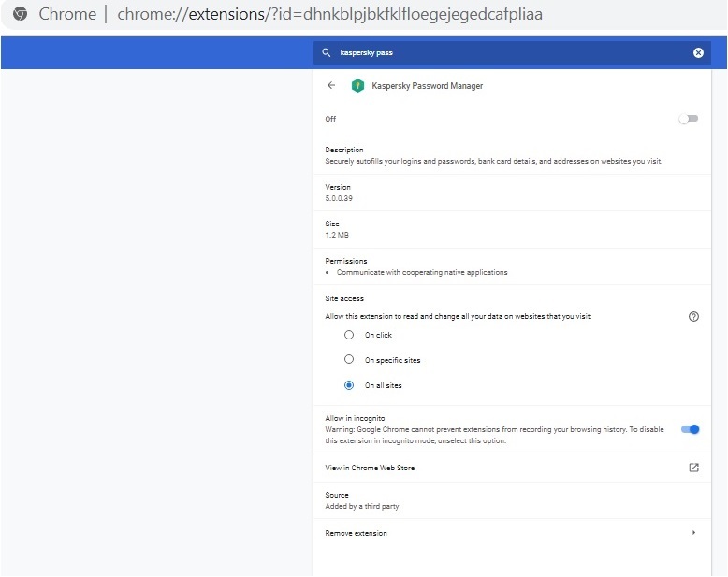
Task: Open the Site access help icon
Action: tap(693, 316)
